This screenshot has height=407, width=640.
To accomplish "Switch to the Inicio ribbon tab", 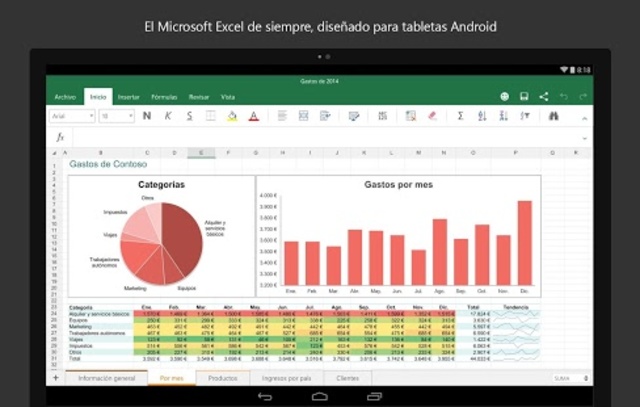I will tap(98, 97).
